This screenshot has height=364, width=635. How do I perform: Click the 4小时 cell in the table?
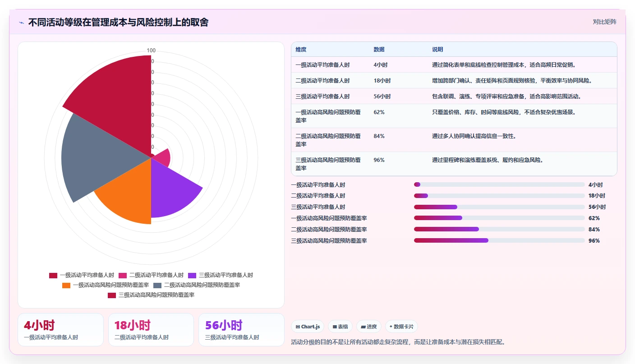point(381,65)
